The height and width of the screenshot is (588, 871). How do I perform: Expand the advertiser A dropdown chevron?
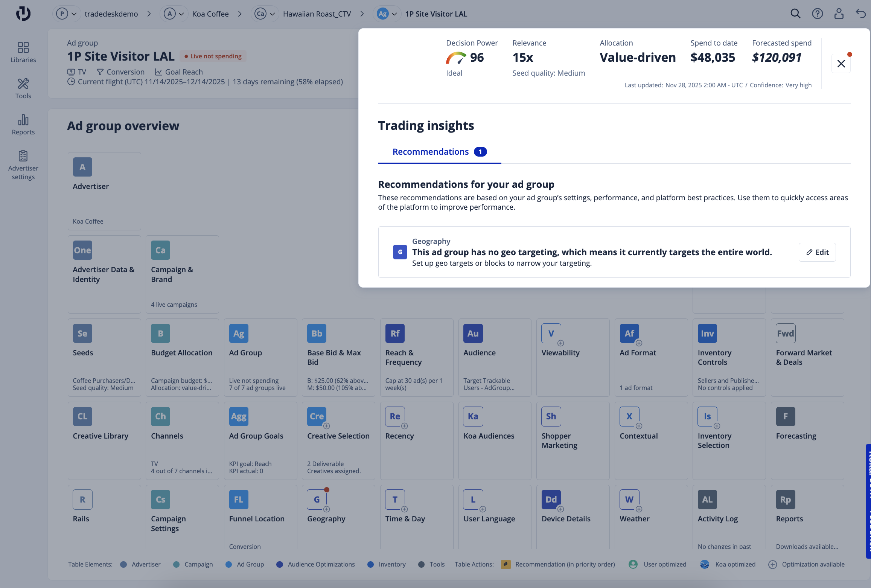(181, 14)
